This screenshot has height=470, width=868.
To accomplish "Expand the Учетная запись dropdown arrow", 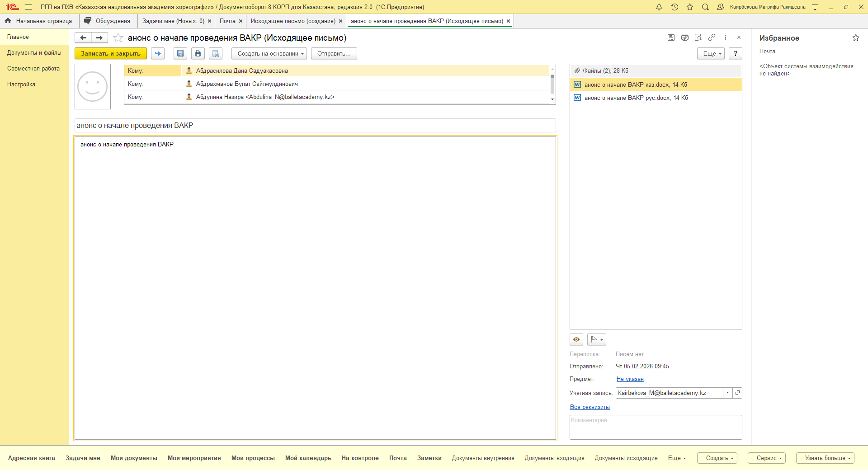I will [x=727, y=393].
